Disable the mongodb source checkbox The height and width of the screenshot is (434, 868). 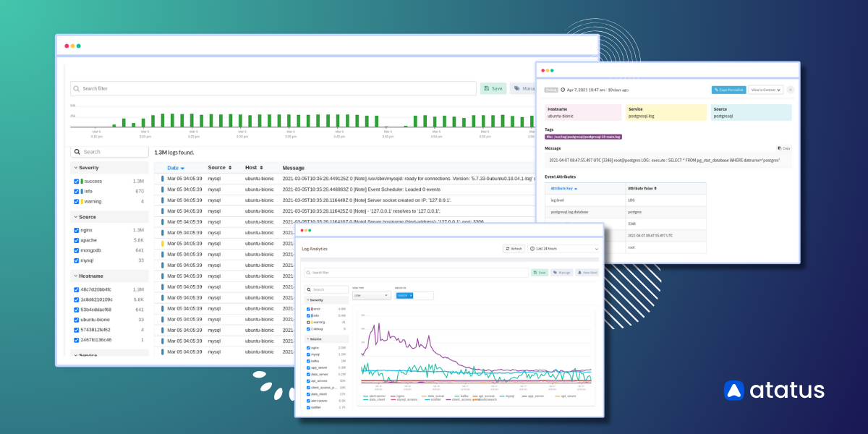click(x=77, y=250)
